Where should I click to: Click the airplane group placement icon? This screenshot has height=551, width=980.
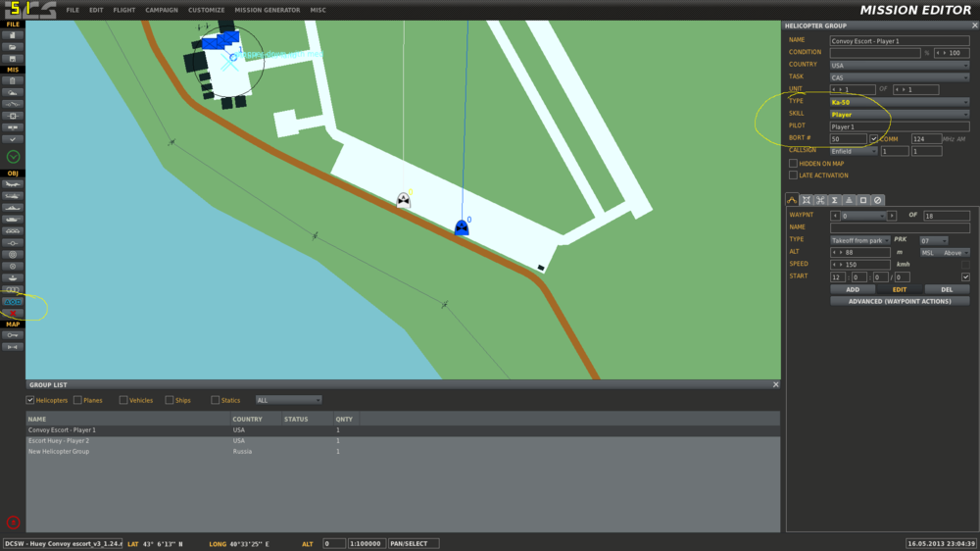[13, 184]
